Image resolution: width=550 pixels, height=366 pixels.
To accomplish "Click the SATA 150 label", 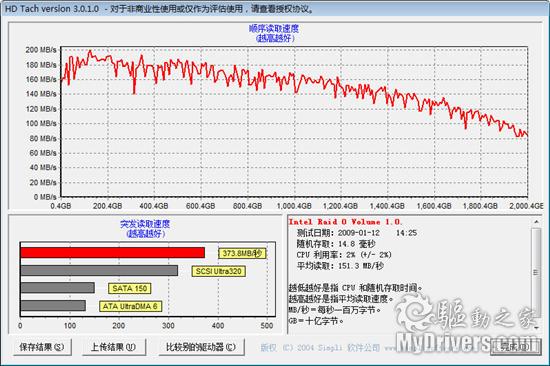I will click(130, 288).
